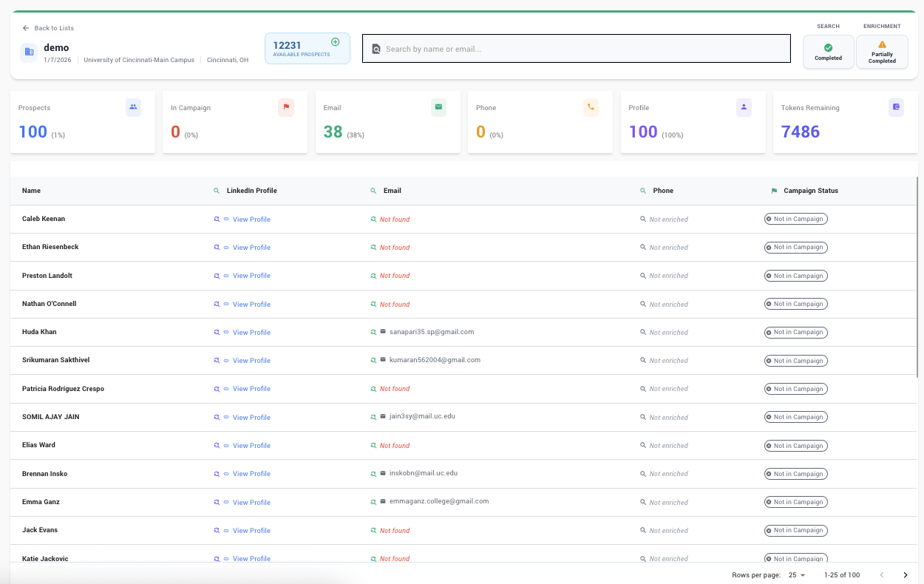
Task: Click the demo list building icon
Action: pos(29,52)
